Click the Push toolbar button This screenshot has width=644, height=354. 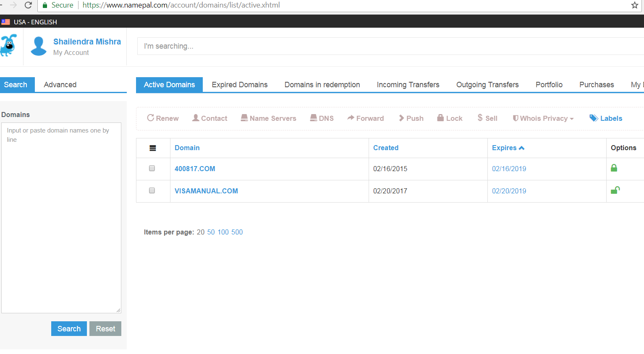point(411,118)
